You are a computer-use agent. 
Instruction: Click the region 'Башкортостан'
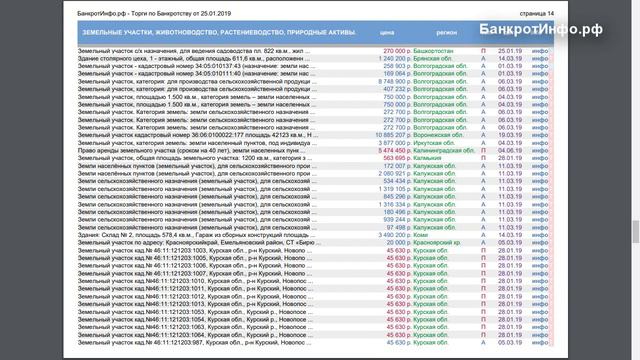[433, 51]
